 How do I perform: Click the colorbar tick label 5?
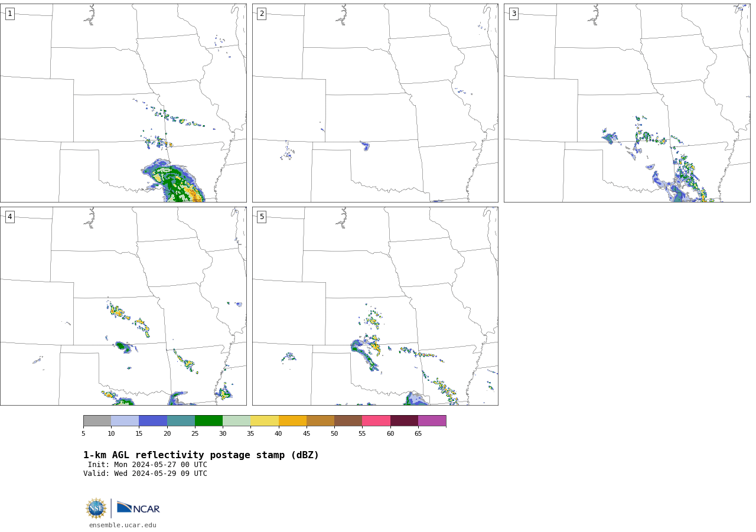(x=83, y=433)
